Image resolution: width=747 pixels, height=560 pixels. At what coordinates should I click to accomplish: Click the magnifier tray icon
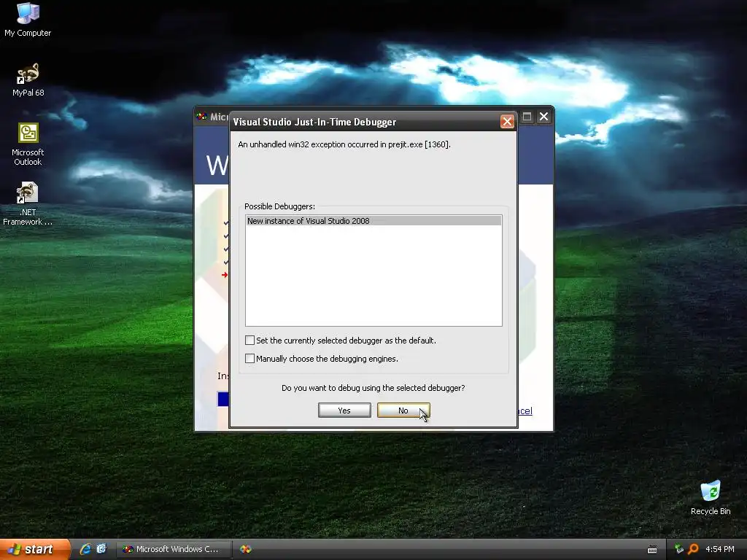click(x=693, y=549)
